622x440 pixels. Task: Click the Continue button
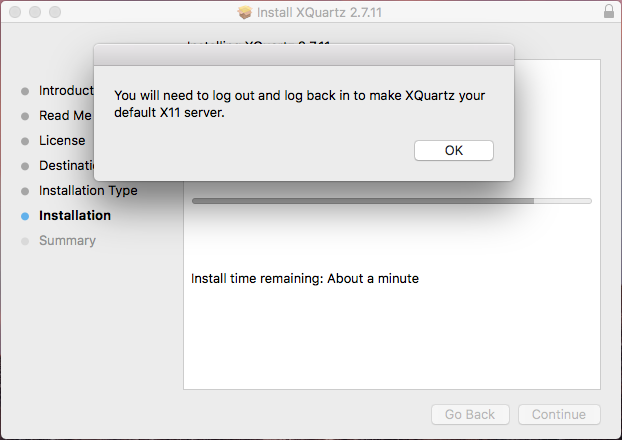559,414
